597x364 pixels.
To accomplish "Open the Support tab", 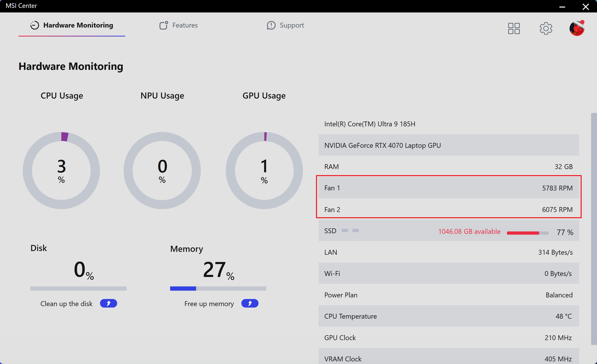I will (x=285, y=25).
